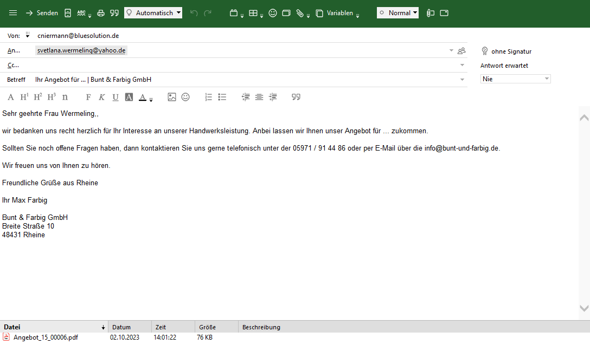Click the Senden button

pyautogui.click(x=42, y=13)
